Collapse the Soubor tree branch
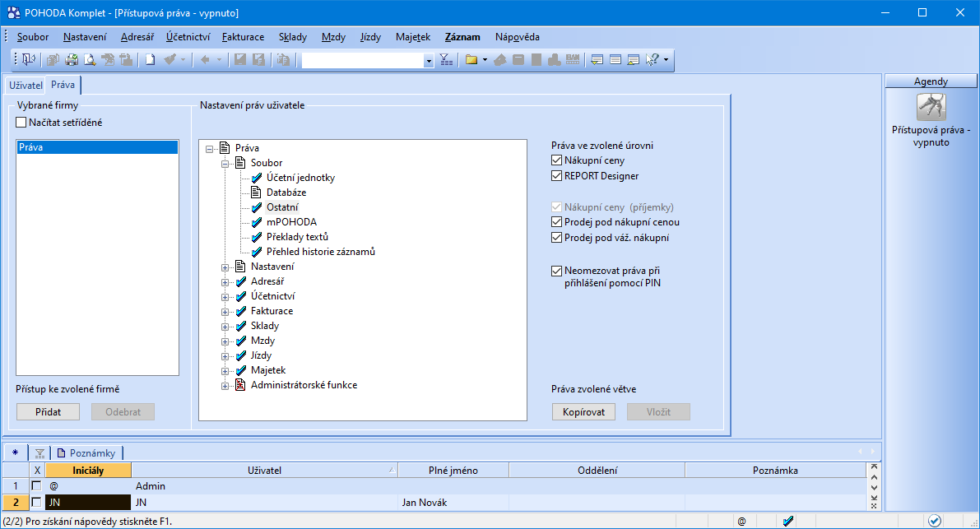The image size is (980, 529). point(225,164)
